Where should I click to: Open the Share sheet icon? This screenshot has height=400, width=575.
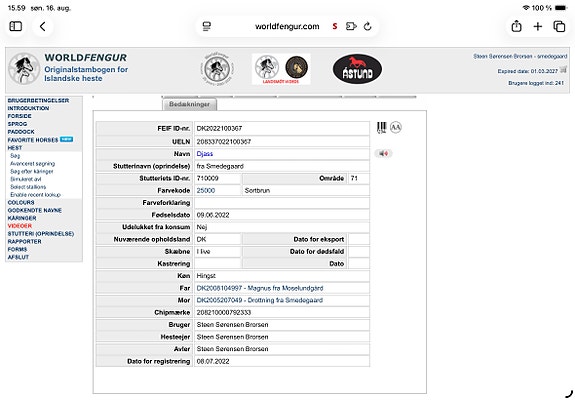coord(516,26)
